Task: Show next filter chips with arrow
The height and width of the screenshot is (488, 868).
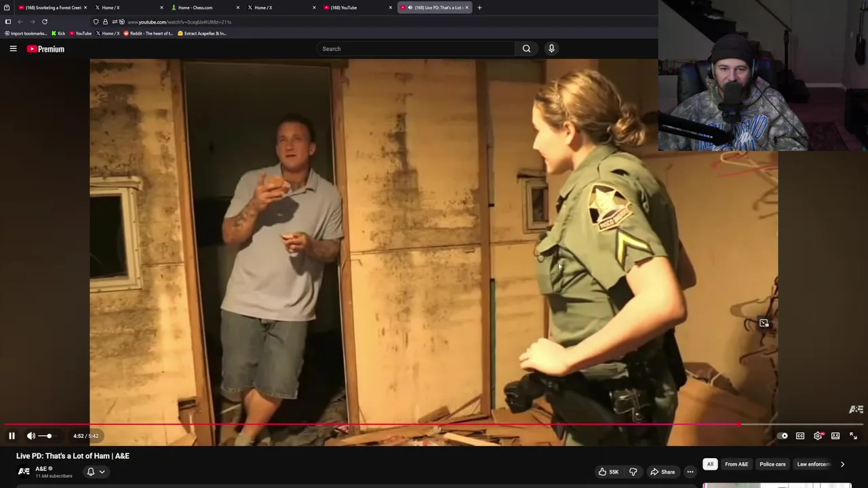Action: click(842, 464)
